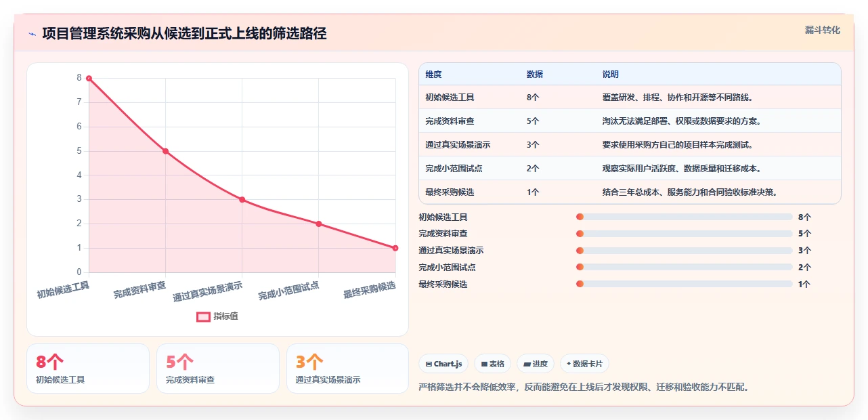868x420 pixels.
Task: Click the 初始候选工具 progress bar
Action: 684,217
